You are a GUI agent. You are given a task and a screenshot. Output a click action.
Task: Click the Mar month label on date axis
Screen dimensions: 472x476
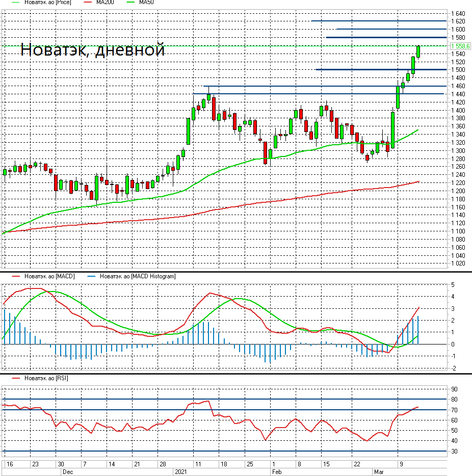click(379, 472)
